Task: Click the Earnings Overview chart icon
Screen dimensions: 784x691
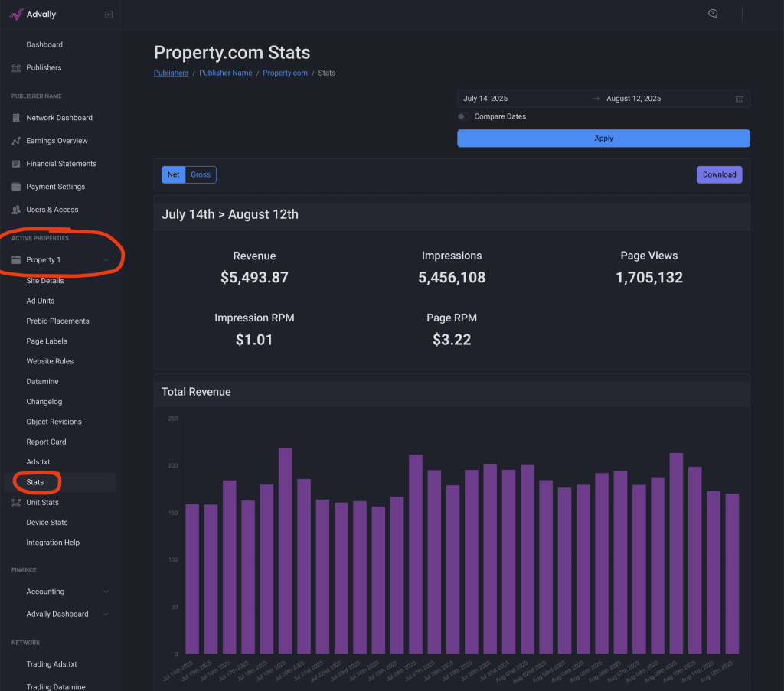Action: click(x=16, y=141)
